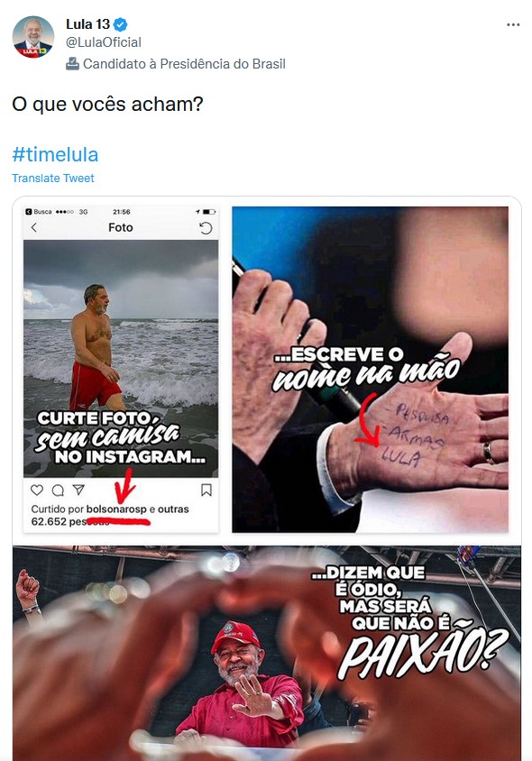
Task: Tap the heart like icon under beach photo
Action: 37,491
